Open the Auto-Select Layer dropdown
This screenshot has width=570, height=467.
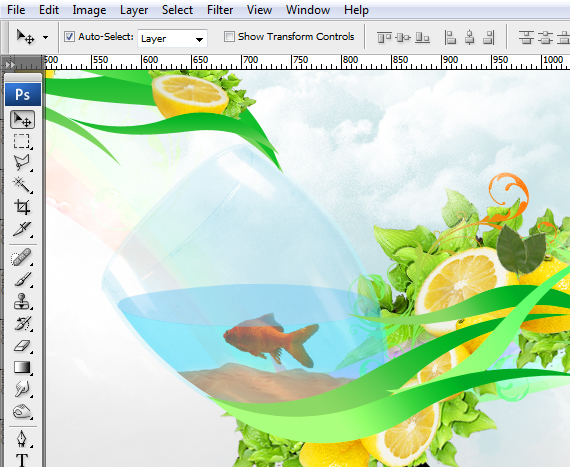172,38
